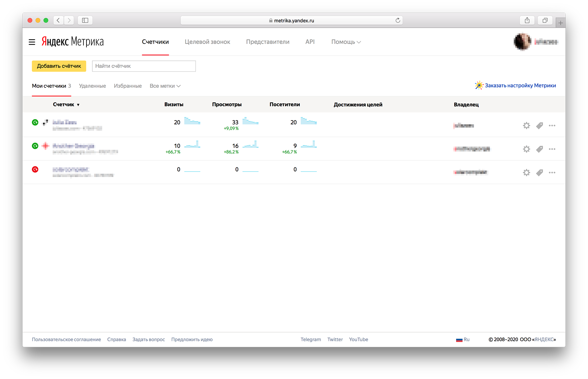Click the visitors sparkline next to 9
Screen dimensions: 588x379
(x=309, y=144)
